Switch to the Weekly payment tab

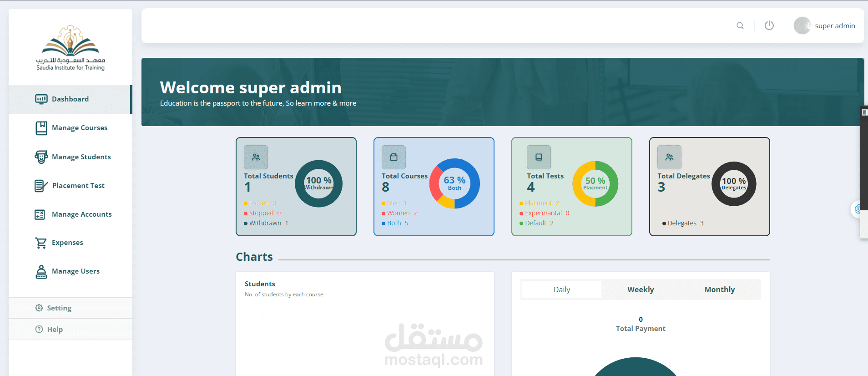[641, 290]
